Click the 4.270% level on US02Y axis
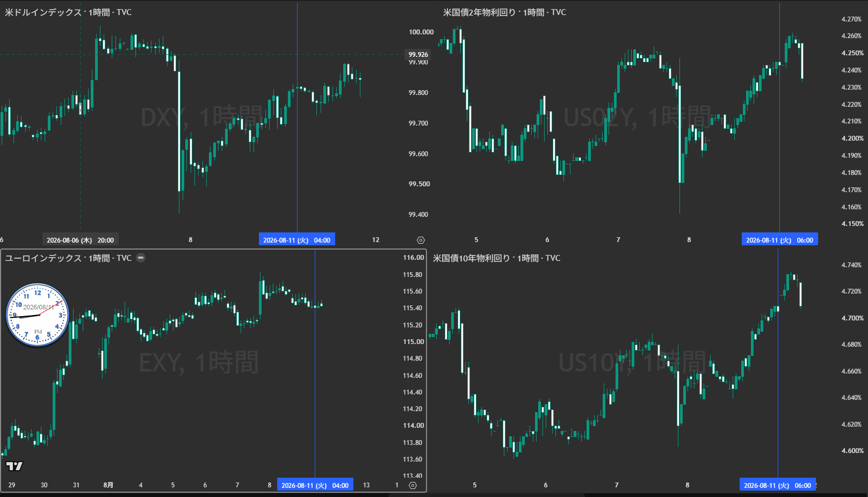 (851, 19)
